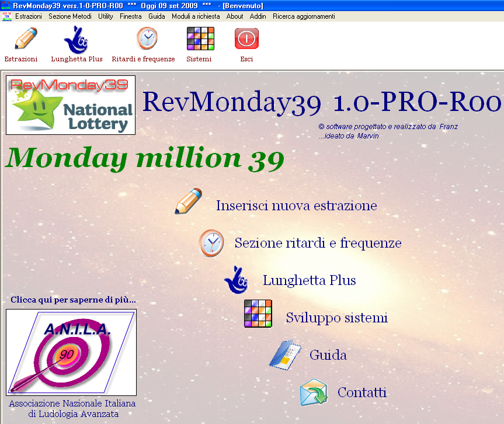Click the Ritardi e frequenze toolbar label
Screen dimensions: 504x424
143,59
